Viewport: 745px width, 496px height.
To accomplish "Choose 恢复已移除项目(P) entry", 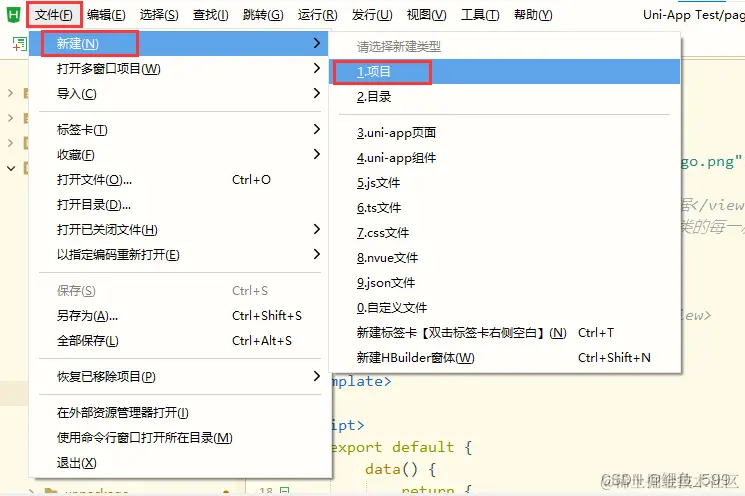I will [179, 377].
